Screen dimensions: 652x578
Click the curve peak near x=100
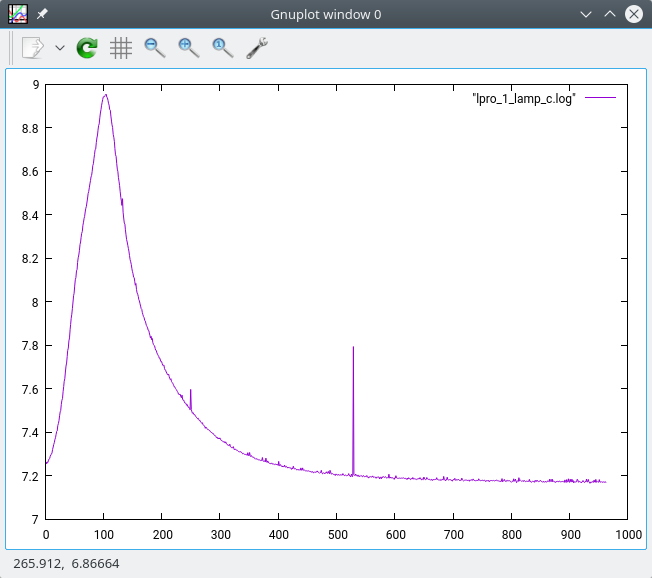pos(106,95)
